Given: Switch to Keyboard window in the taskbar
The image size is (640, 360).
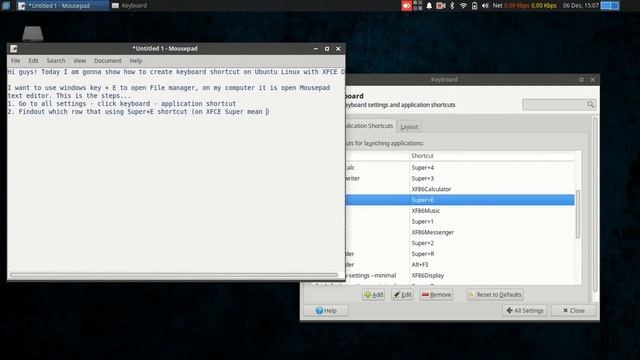Looking at the screenshot, I should point(129,6).
